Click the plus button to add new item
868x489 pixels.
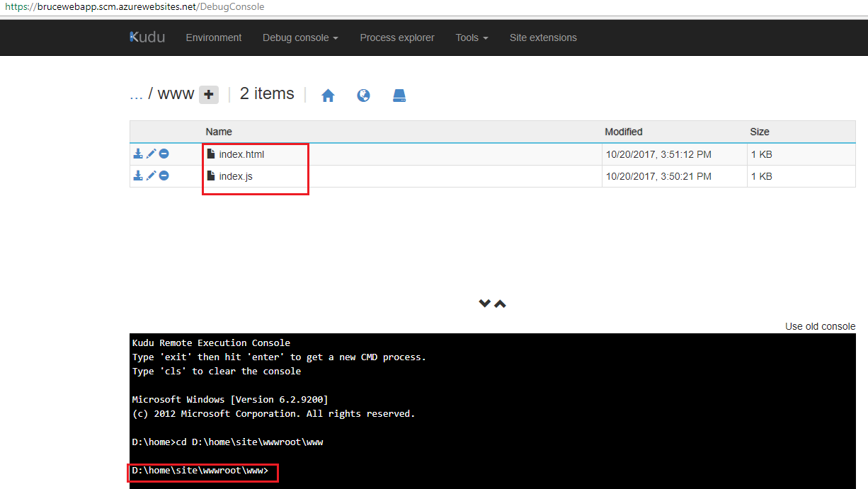pyautogui.click(x=209, y=95)
